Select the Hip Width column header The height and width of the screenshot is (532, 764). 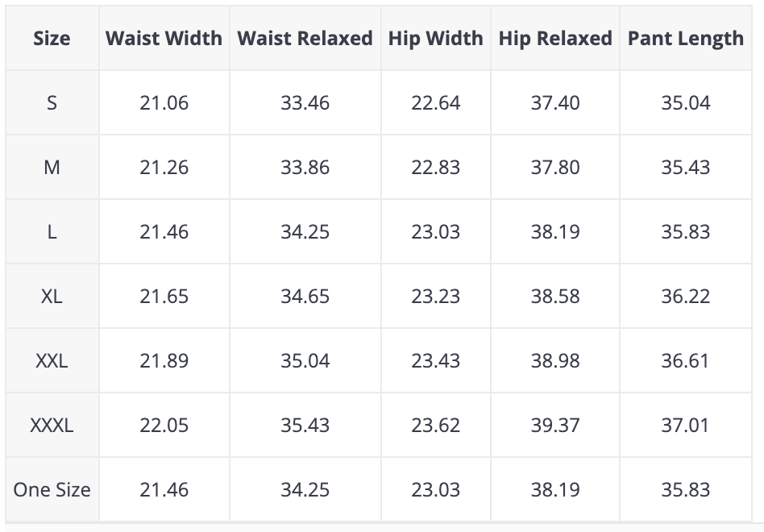[x=436, y=38]
